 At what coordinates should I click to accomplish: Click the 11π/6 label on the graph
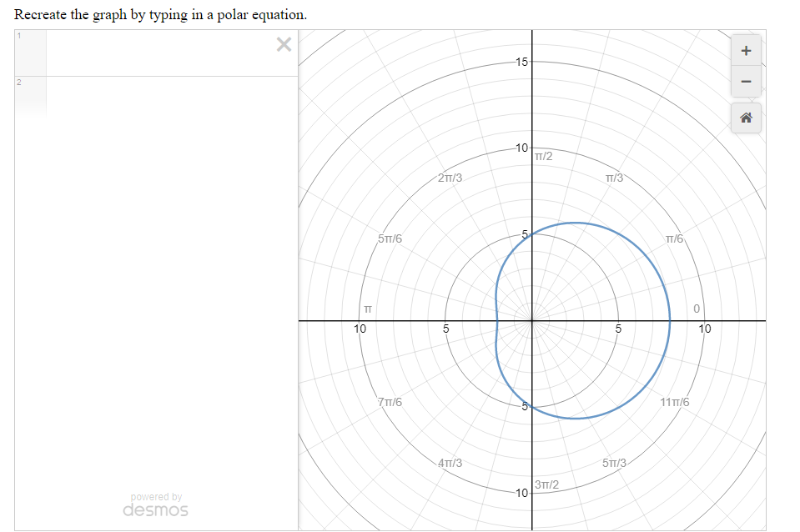[676, 402]
